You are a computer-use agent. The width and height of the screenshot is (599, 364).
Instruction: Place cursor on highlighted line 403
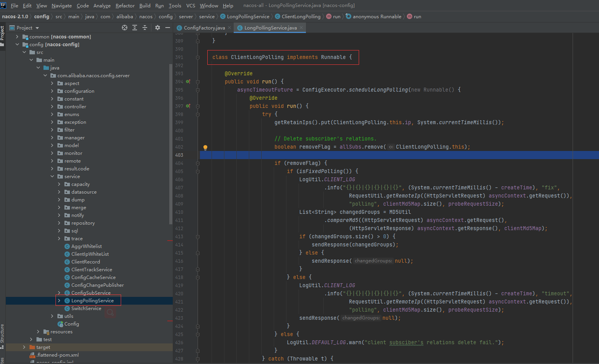[399, 155]
